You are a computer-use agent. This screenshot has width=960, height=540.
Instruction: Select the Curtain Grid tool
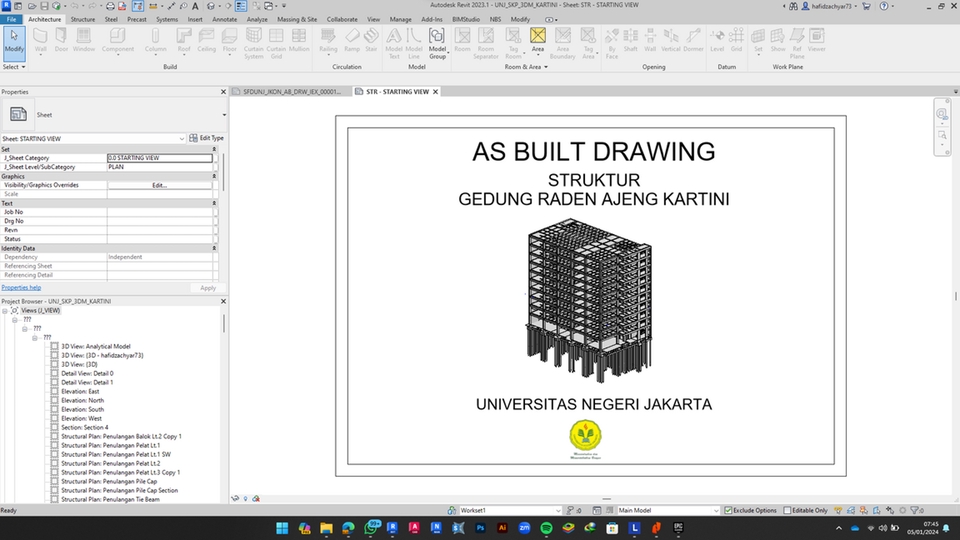[x=276, y=43]
